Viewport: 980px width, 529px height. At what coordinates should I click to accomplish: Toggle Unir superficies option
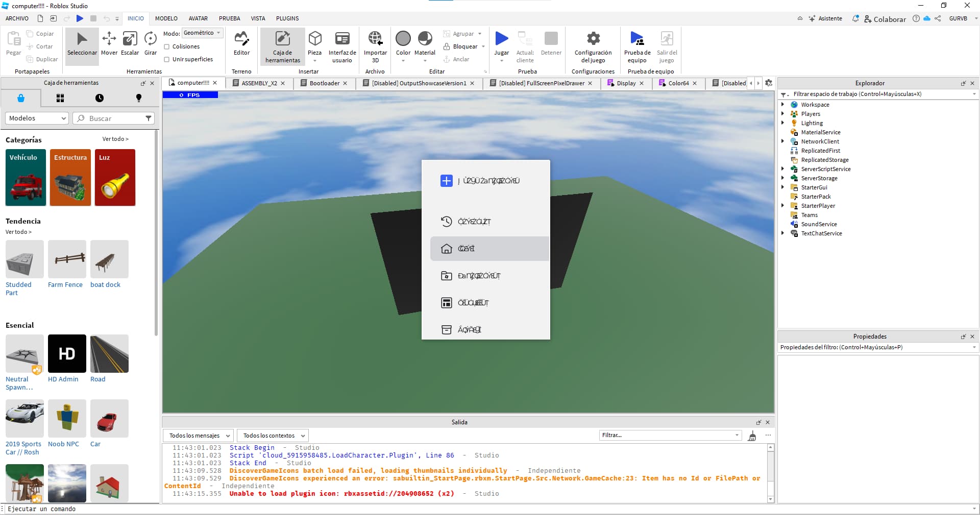[x=166, y=59]
